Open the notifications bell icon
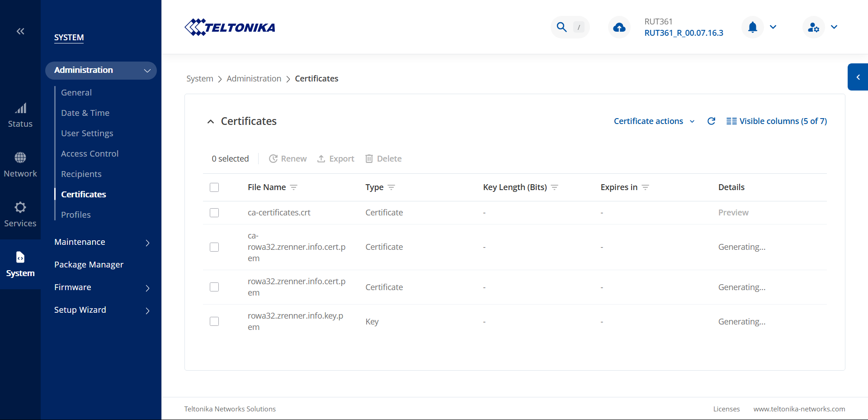This screenshot has height=420, width=868. [752, 27]
